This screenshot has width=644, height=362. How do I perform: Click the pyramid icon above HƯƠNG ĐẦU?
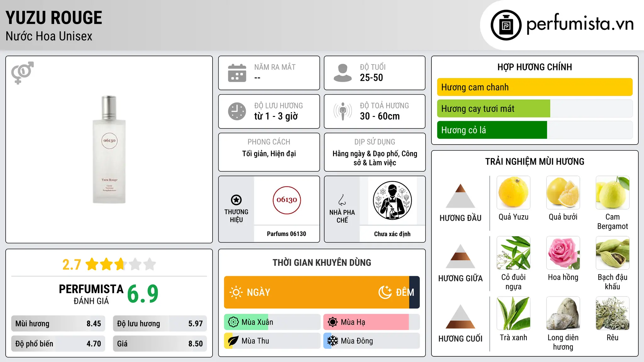tap(460, 195)
